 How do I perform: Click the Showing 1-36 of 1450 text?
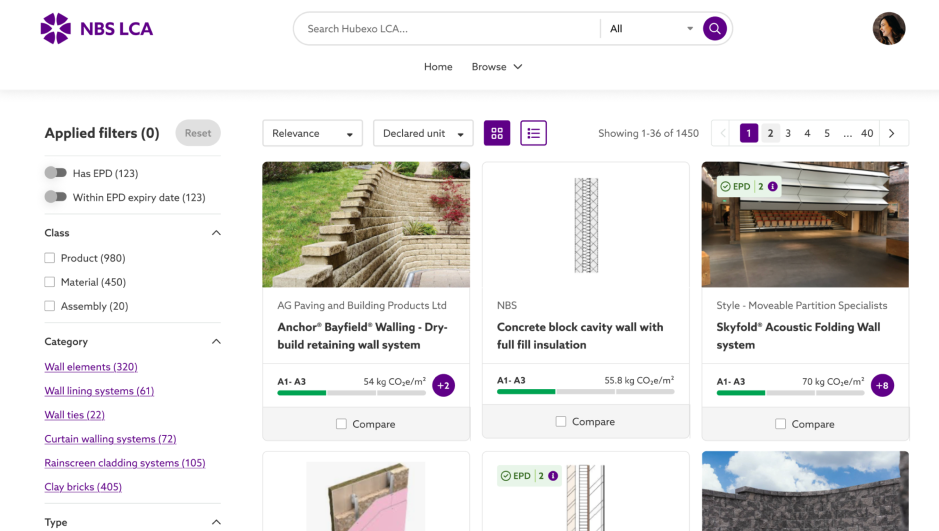pos(649,133)
